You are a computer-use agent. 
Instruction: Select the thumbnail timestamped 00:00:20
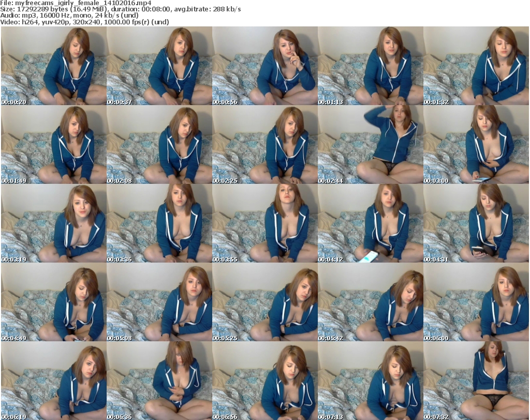(54, 66)
